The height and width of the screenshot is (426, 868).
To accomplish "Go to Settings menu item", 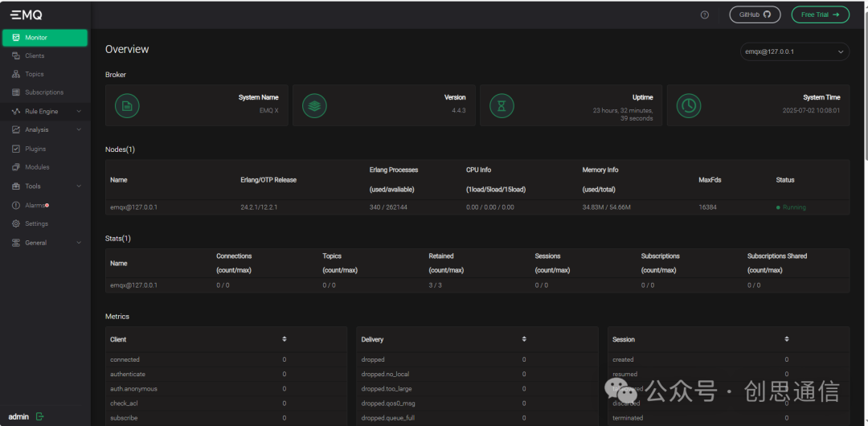I will (45, 223).
